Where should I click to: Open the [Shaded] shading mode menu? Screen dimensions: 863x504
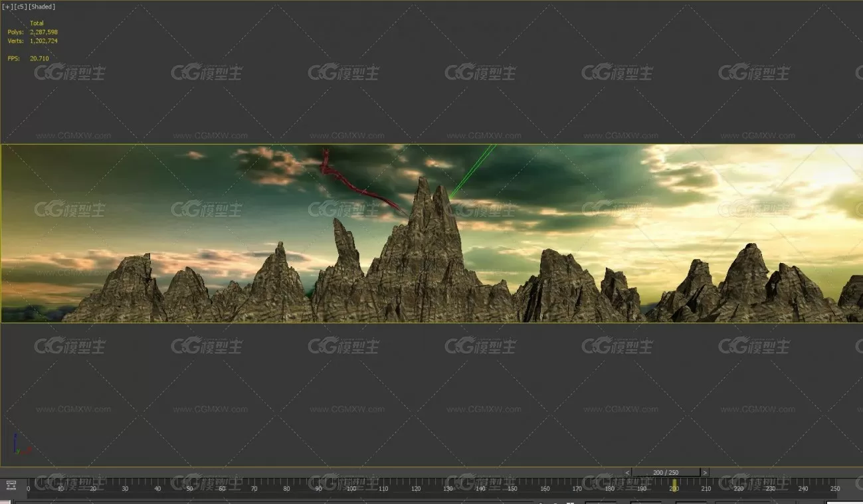[42, 7]
